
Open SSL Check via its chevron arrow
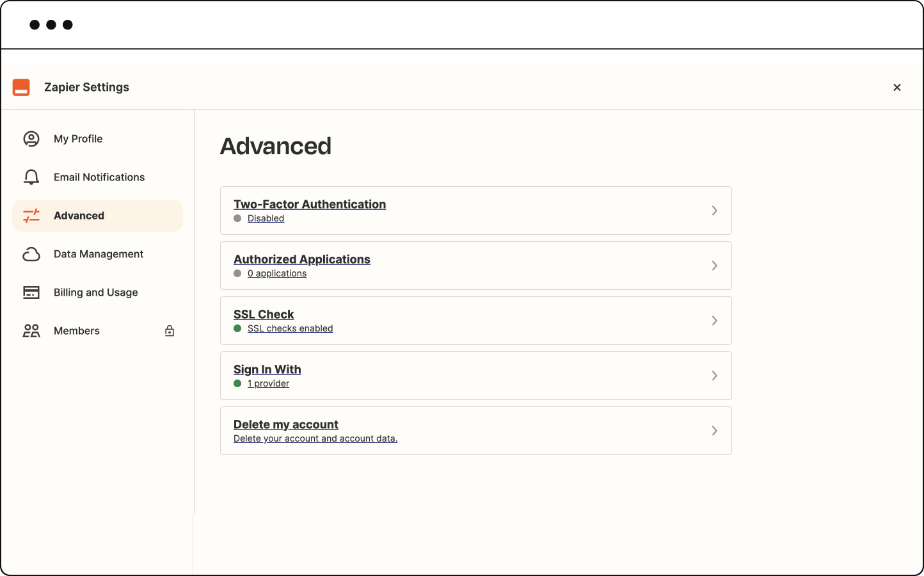click(x=715, y=321)
